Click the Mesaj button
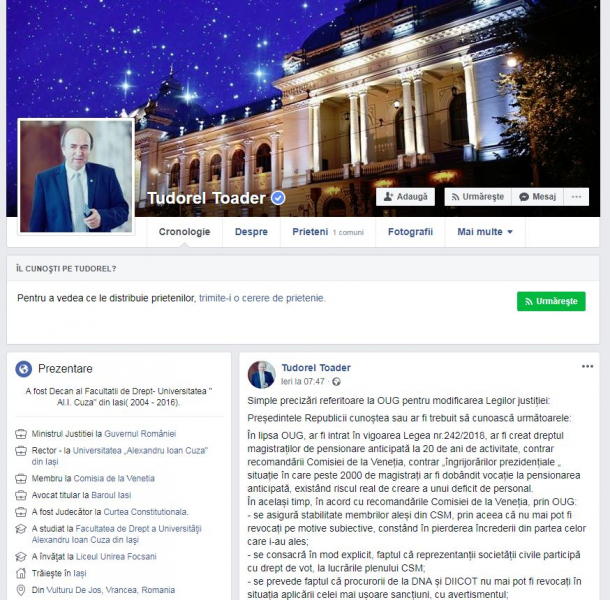The image size is (610, 600). tap(538, 197)
